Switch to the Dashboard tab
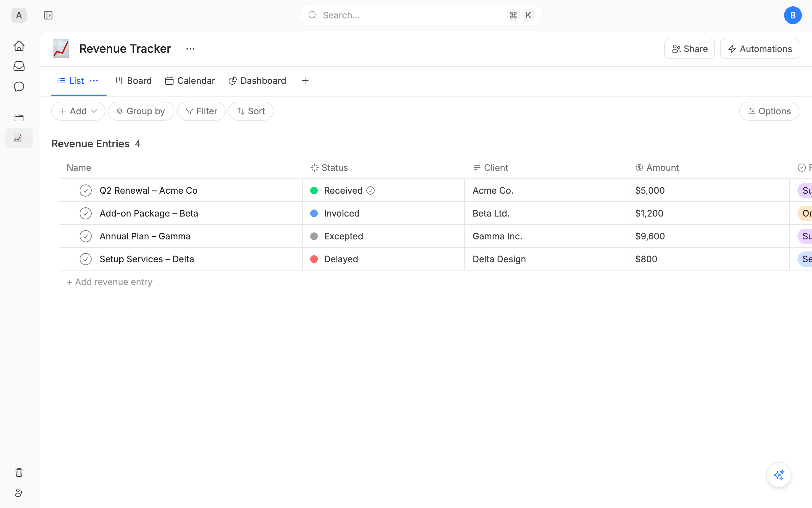Image resolution: width=812 pixels, height=508 pixels. [257, 81]
